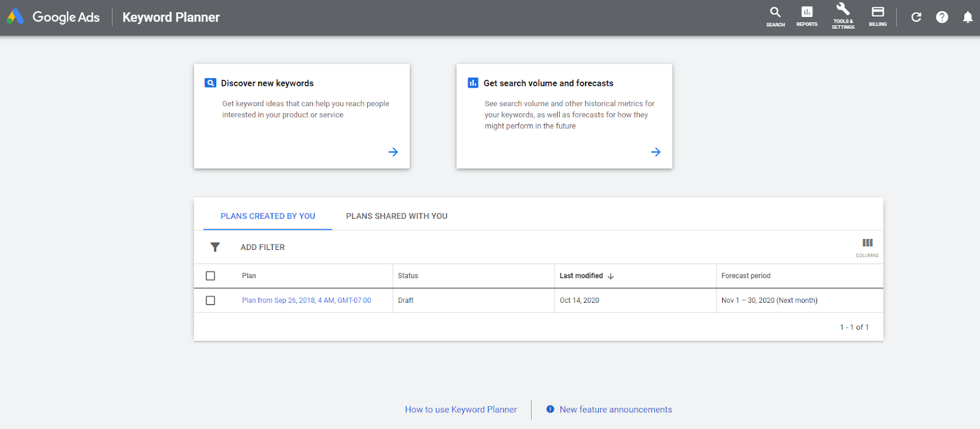Viewport: 980px width, 429px height.
Task: Switch to Plans Shared With You tab
Action: pos(396,216)
